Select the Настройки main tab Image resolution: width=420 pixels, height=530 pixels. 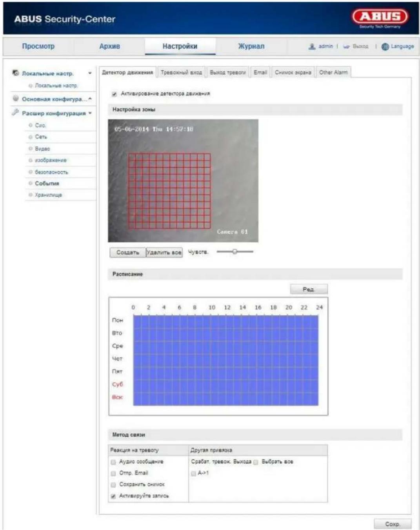click(180, 46)
